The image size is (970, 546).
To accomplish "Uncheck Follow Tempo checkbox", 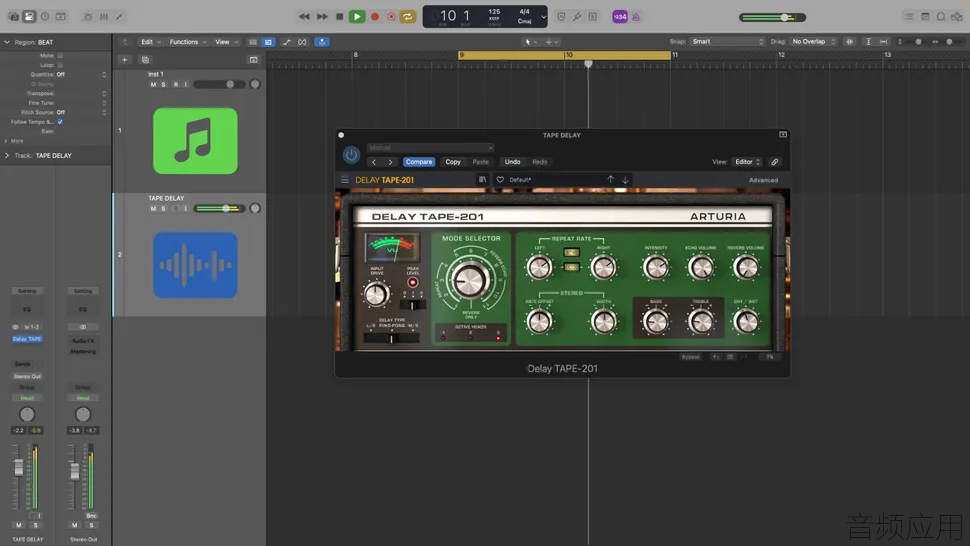I will 60,122.
